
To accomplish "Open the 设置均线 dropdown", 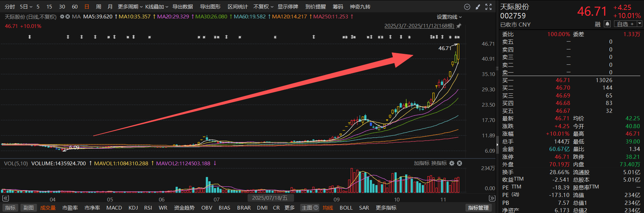I will (449, 17).
